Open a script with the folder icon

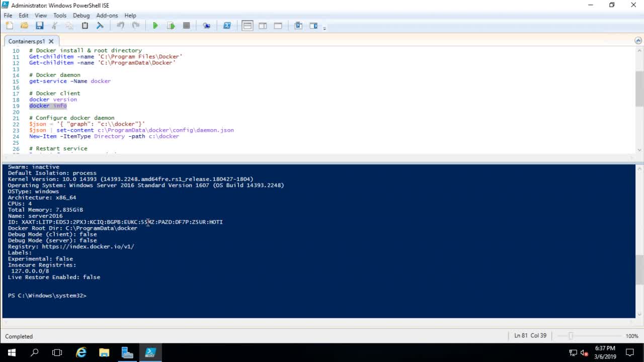[x=24, y=26]
